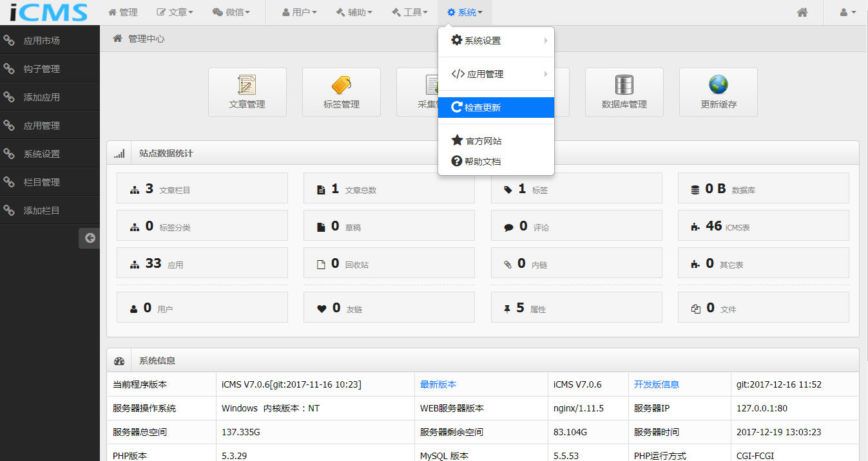868x461 pixels.
Task: Expand the 系统设置 submenu in the 系统 dropdown
Action: (x=496, y=41)
